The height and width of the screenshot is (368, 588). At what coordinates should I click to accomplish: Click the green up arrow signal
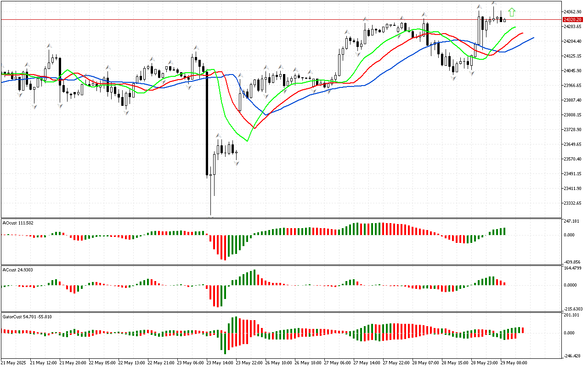tap(512, 12)
